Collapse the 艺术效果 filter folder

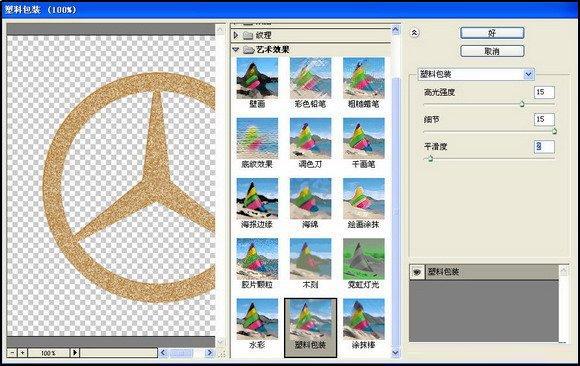point(236,49)
